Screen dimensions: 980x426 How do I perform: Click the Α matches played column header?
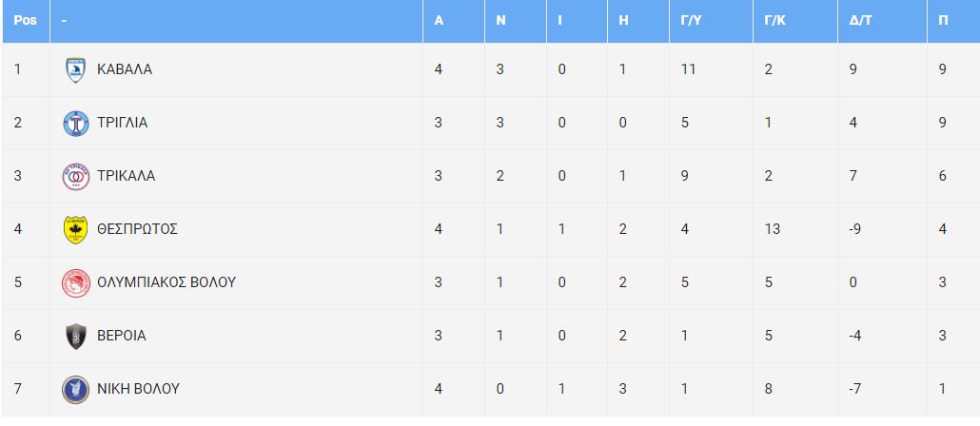(x=439, y=21)
